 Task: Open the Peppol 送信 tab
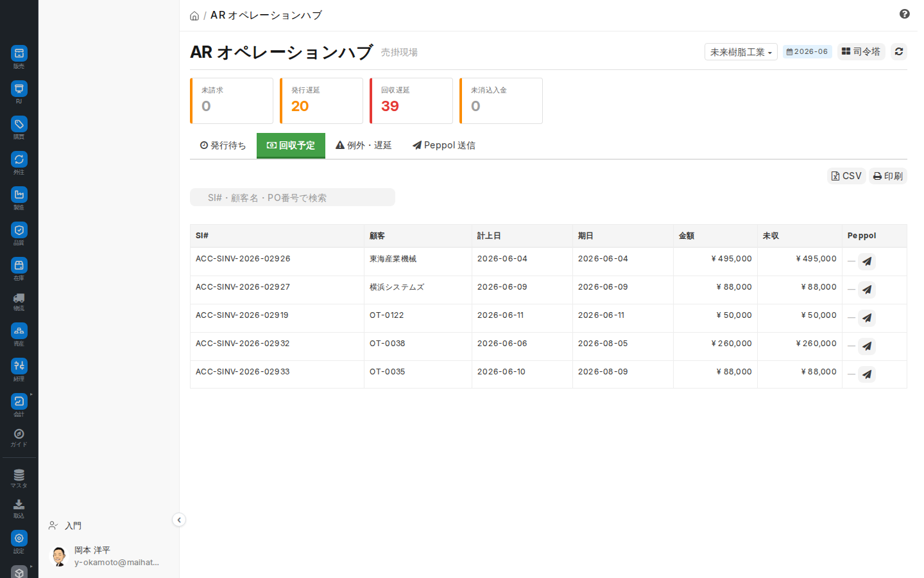pos(444,146)
